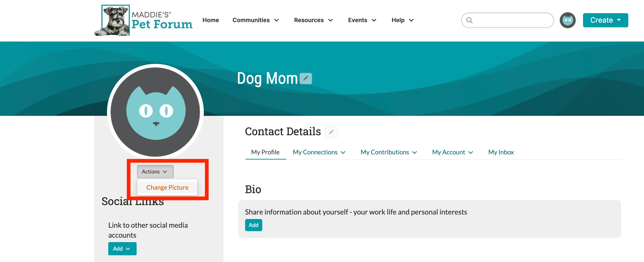Choose Change Picture from the Actions menu
Viewport: 644px width, 262px height.
pyautogui.click(x=167, y=187)
